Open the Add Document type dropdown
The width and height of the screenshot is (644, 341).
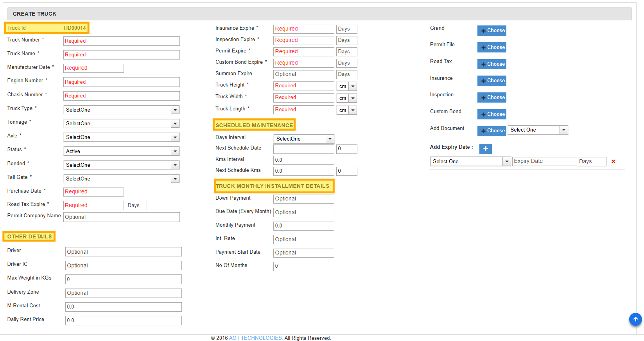pos(538,130)
